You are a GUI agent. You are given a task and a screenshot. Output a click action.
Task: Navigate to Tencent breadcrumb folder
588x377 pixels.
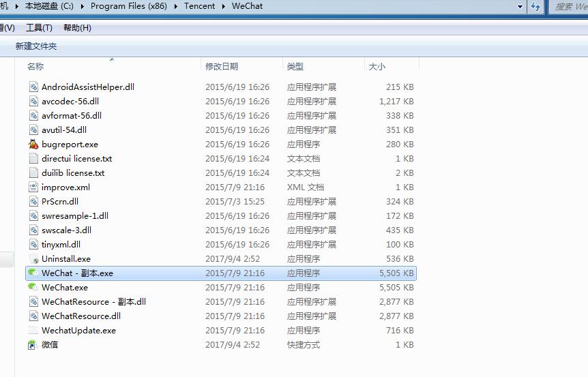click(199, 6)
